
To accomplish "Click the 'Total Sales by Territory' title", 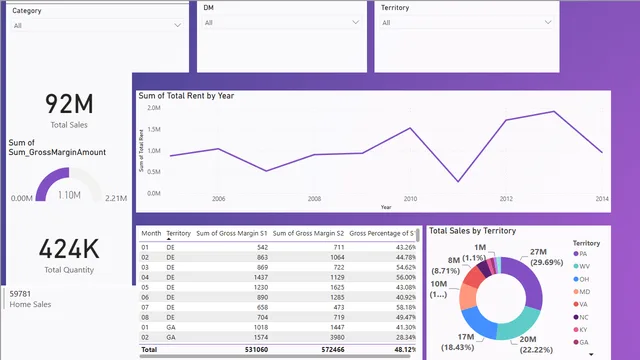I will (472, 231).
